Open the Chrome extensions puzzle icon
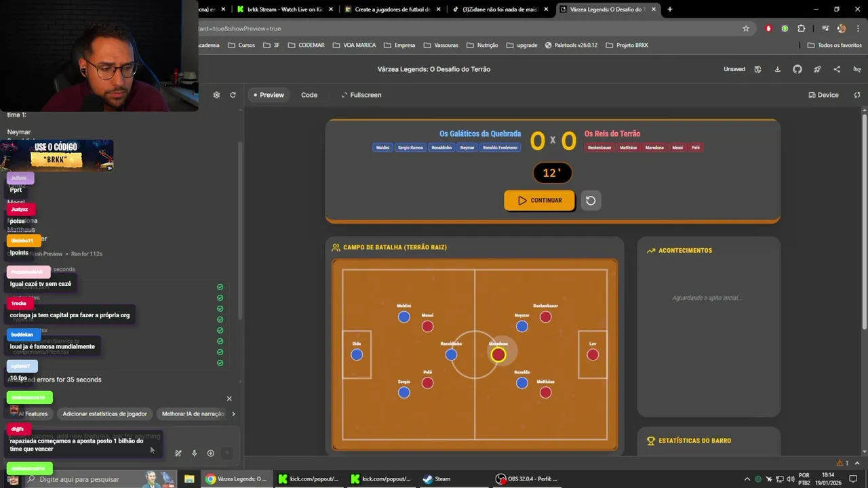The height and width of the screenshot is (488, 868). (801, 28)
